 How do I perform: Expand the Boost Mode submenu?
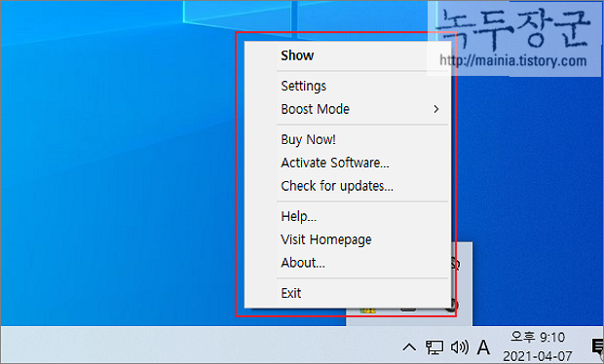(348, 109)
